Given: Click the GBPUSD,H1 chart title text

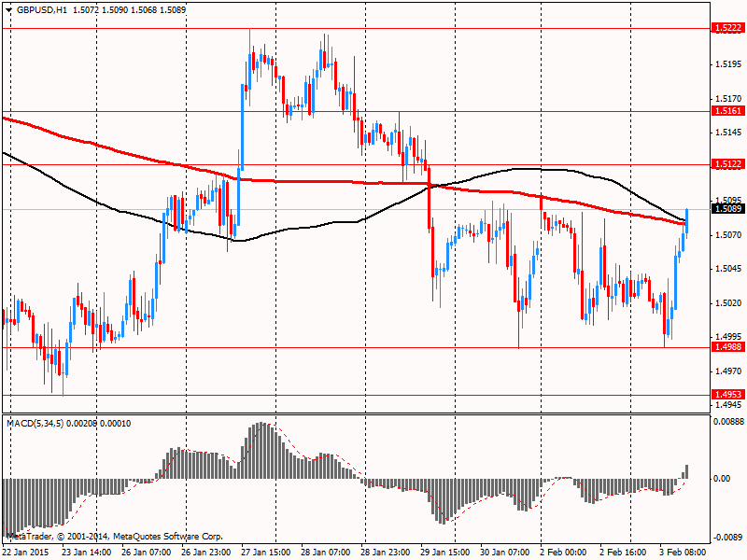Looking at the screenshot, I should tap(42, 9).
